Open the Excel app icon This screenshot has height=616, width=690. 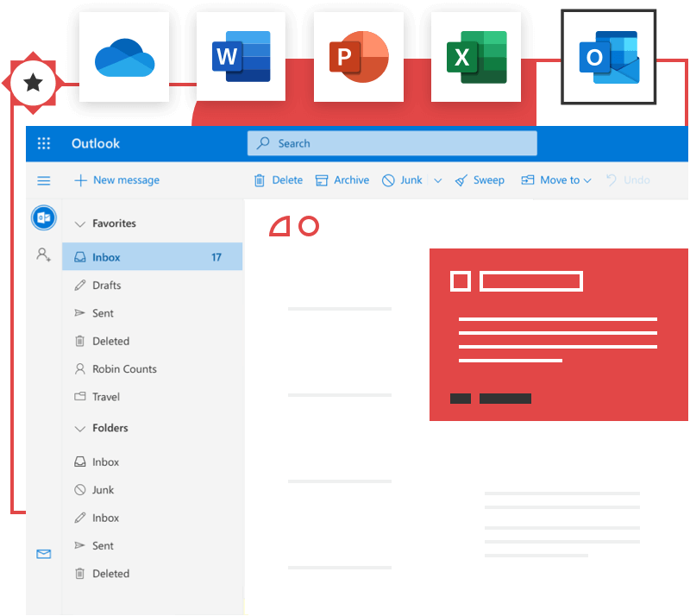click(475, 58)
